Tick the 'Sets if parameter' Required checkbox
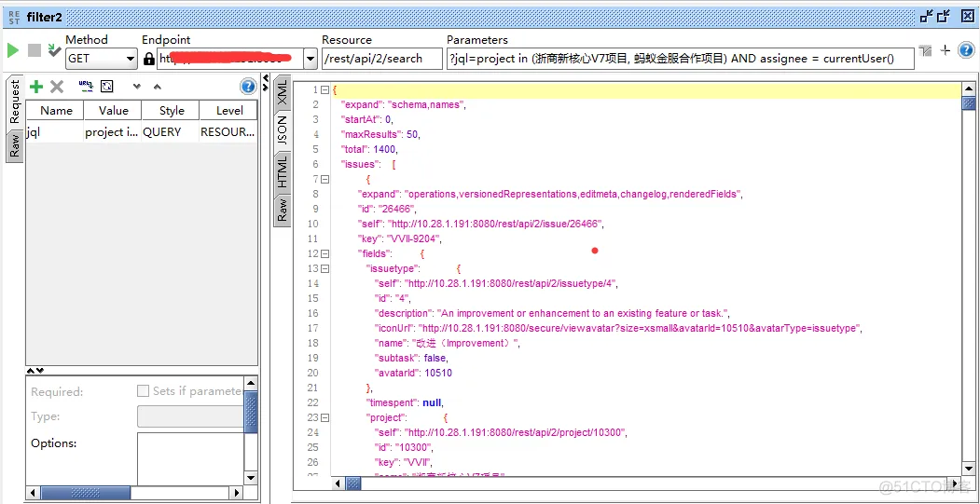 [143, 391]
